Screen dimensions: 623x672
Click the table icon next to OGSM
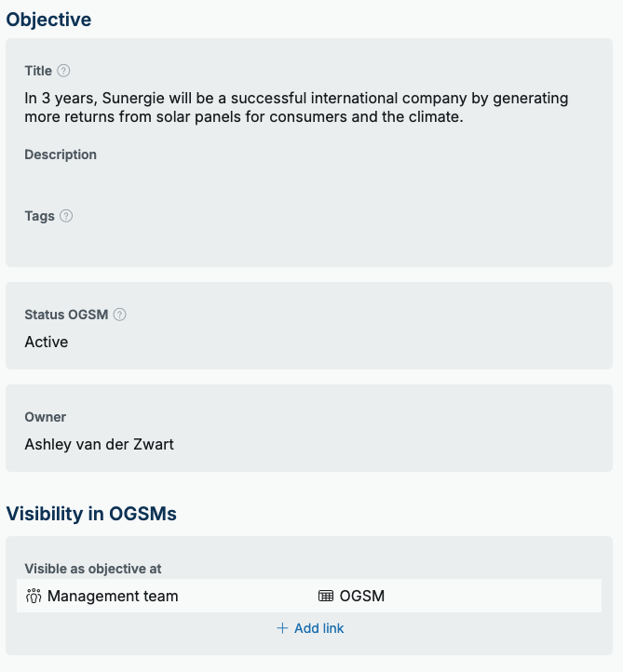(x=326, y=596)
